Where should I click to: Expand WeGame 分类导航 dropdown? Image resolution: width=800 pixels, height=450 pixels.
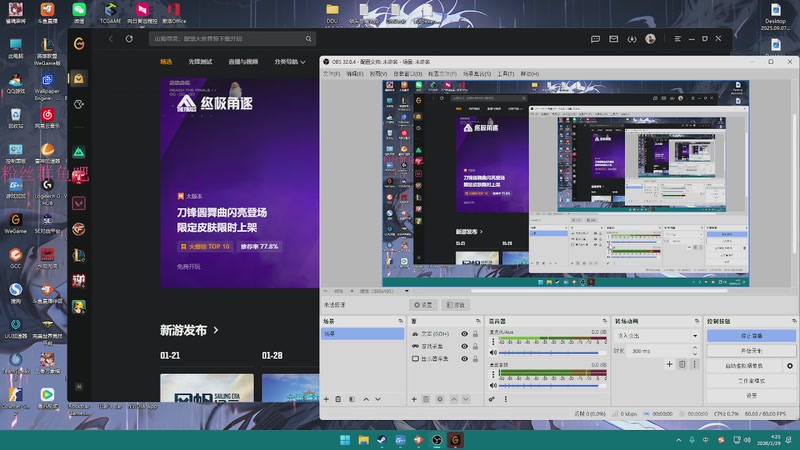tap(289, 62)
